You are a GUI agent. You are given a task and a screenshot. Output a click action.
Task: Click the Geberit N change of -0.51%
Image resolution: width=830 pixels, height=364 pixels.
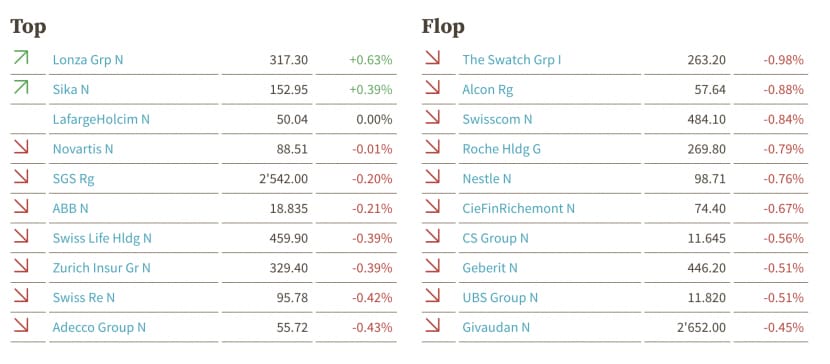coord(783,268)
